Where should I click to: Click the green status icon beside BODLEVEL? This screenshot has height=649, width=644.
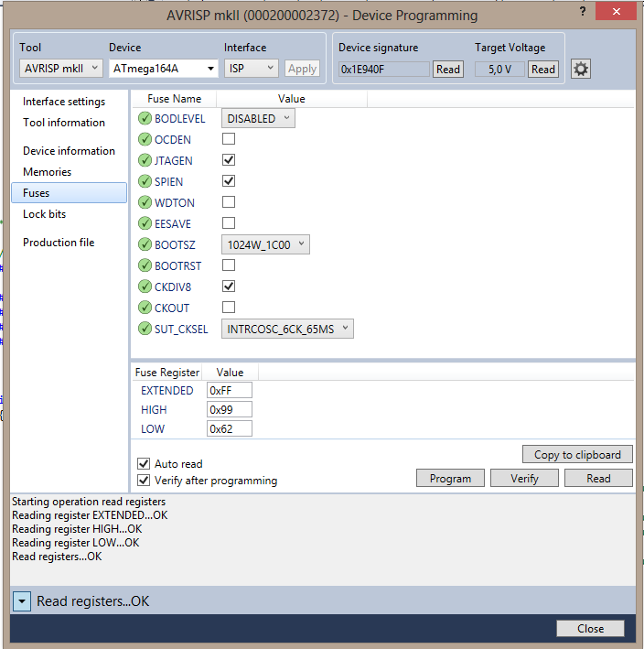pyautogui.click(x=145, y=118)
